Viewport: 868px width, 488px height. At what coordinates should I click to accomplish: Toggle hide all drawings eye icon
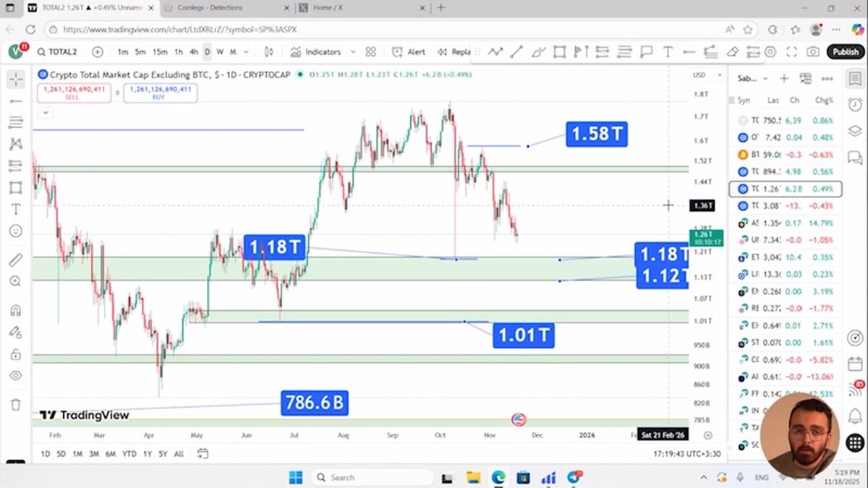tap(15, 375)
